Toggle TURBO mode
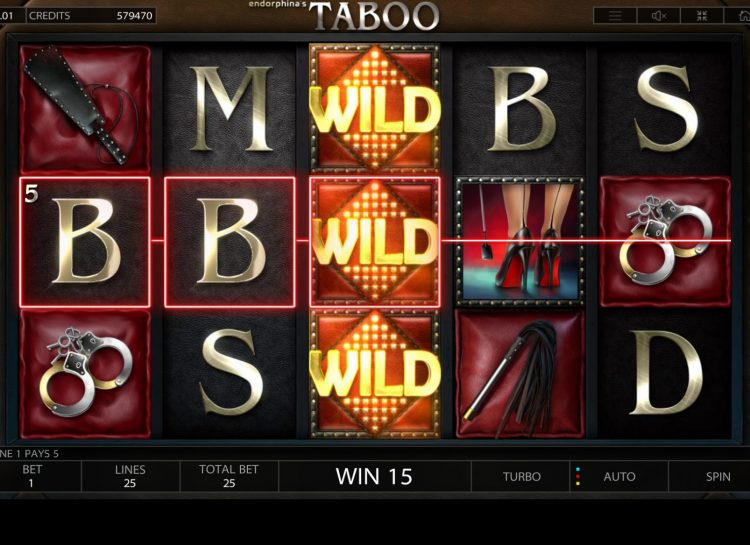 click(x=521, y=476)
